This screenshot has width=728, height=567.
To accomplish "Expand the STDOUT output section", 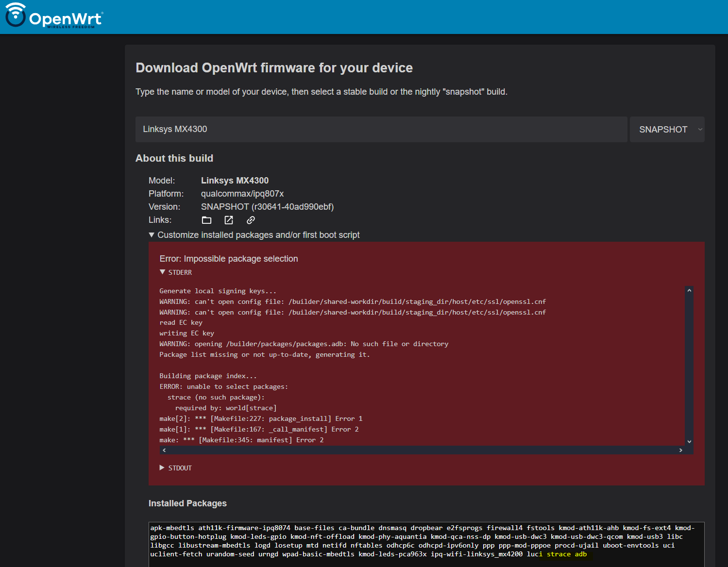I will pyautogui.click(x=176, y=468).
